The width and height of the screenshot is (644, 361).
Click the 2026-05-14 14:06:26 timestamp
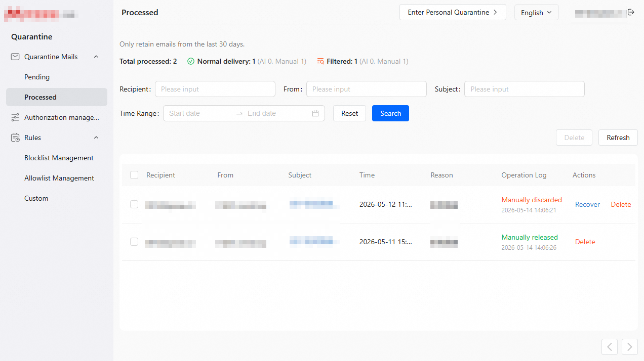tap(529, 247)
